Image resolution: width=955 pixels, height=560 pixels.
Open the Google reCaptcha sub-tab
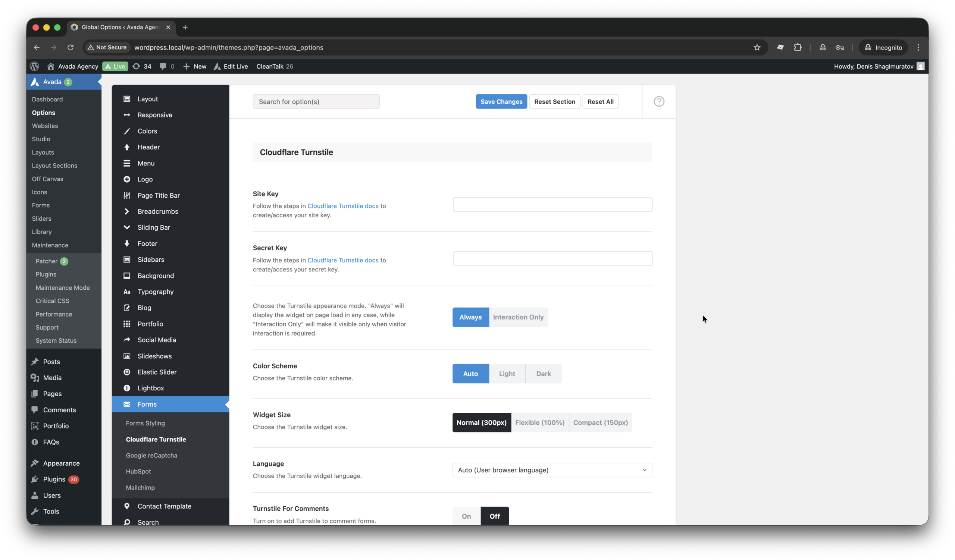coord(151,456)
